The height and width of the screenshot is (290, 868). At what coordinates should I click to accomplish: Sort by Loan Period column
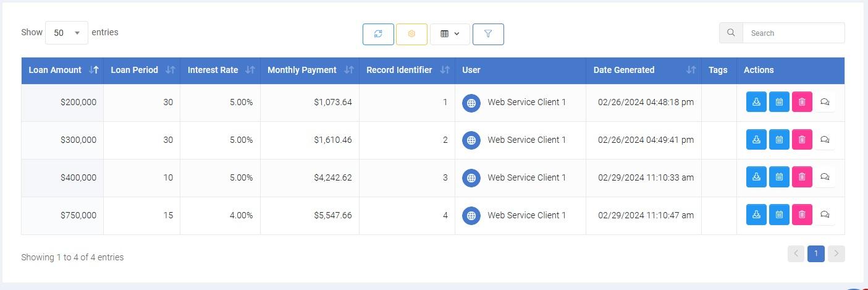pyautogui.click(x=141, y=70)
